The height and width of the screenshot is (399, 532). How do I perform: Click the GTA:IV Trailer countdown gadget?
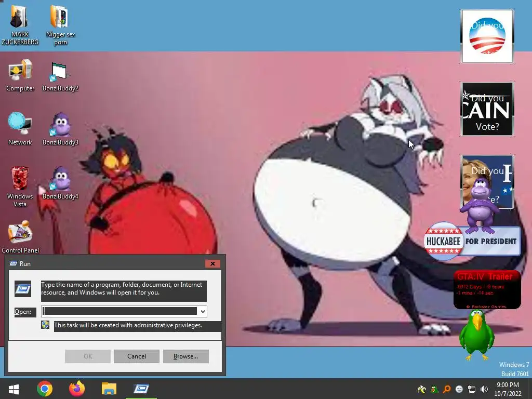(x=487, y=290)
